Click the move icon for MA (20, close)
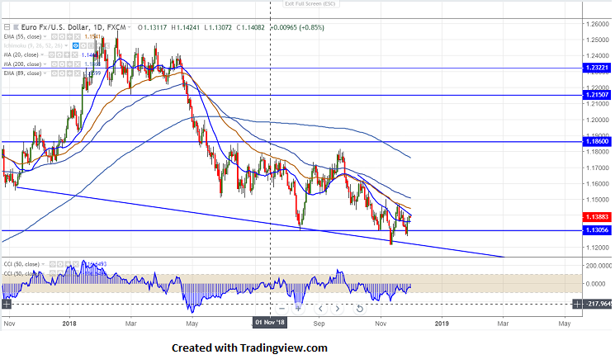 click(x=67, y=55)
